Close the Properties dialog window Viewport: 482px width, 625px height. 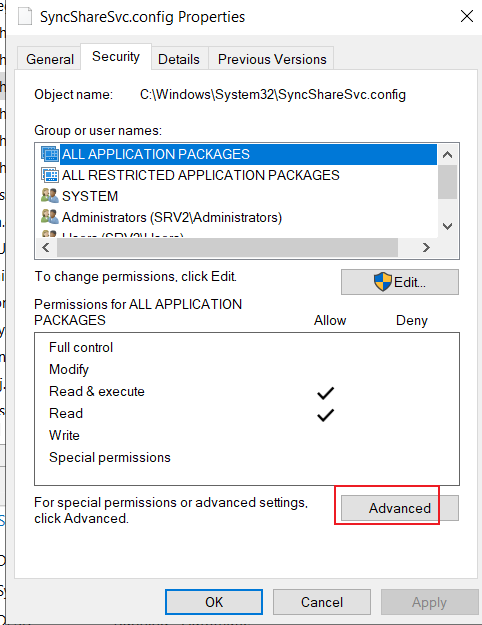point(467,16)
